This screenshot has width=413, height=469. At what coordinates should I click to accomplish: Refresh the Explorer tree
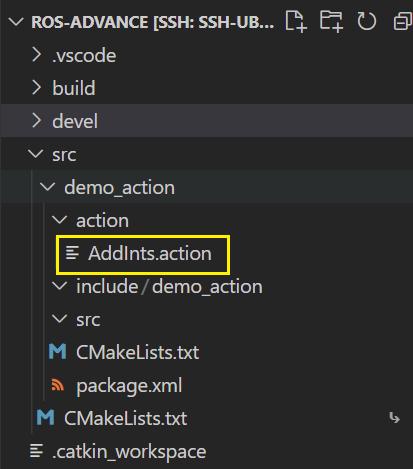(x=367, y=22)
